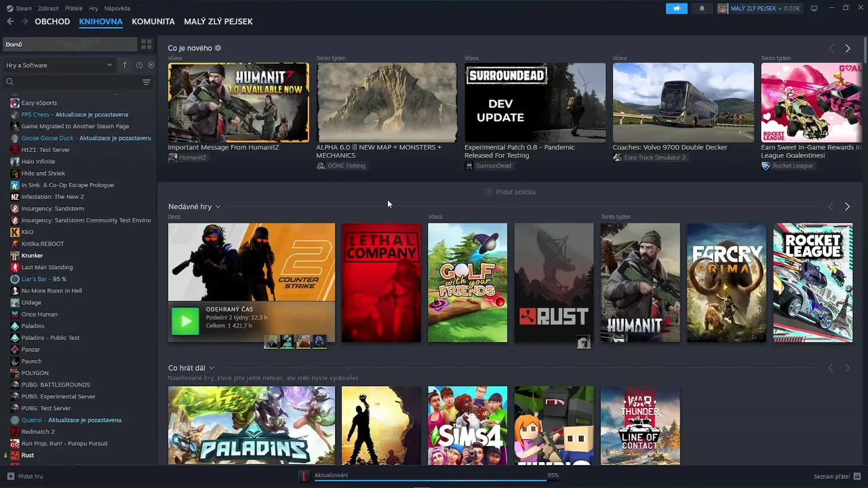The height and width of the screenshot is (488, 868).
Task: Click the plus icon next to Přidat hru
Action: point(10,476)
